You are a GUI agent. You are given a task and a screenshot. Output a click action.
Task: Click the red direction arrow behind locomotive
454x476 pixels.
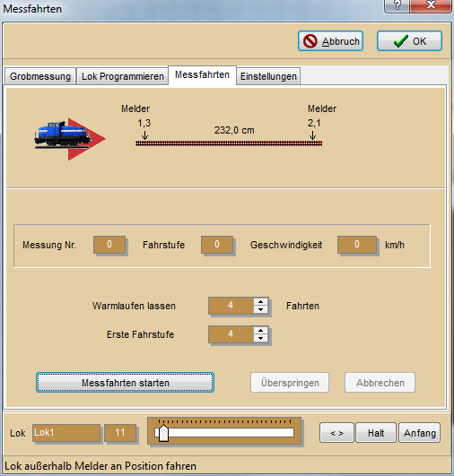tap(87, 139)
